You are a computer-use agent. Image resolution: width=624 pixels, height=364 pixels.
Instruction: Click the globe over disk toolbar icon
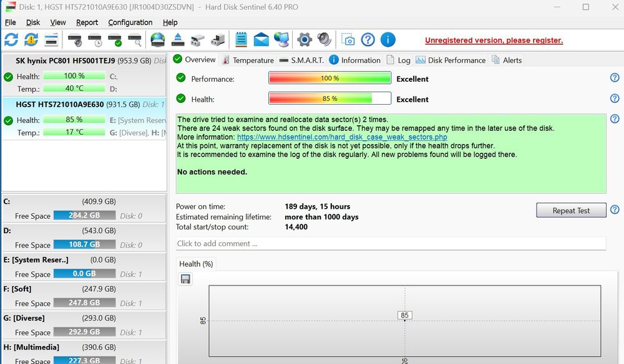158,40
